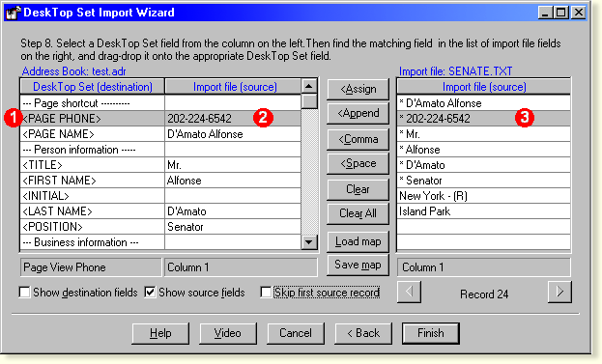Select * Mr. in import file list
The height and width of the screenshot is (364, 602).
pyautogui.click(x=484, y=134)
